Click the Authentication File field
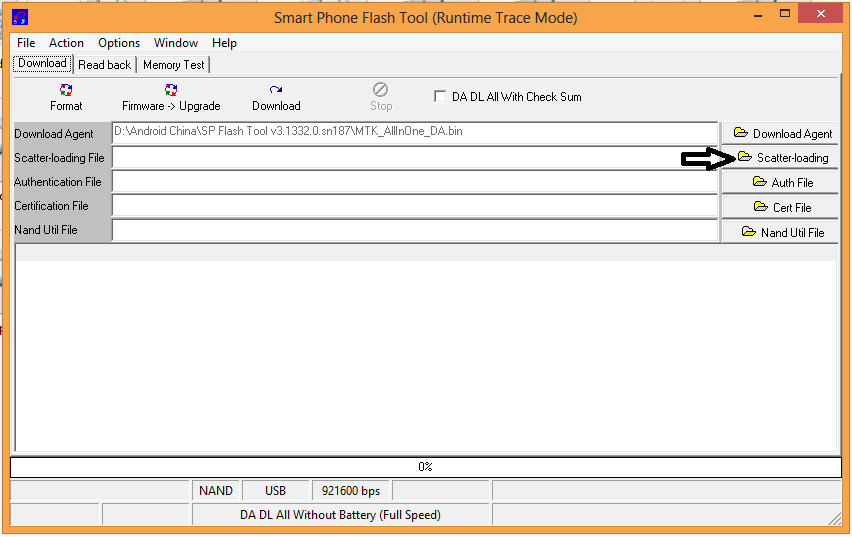 click(415, 182)
